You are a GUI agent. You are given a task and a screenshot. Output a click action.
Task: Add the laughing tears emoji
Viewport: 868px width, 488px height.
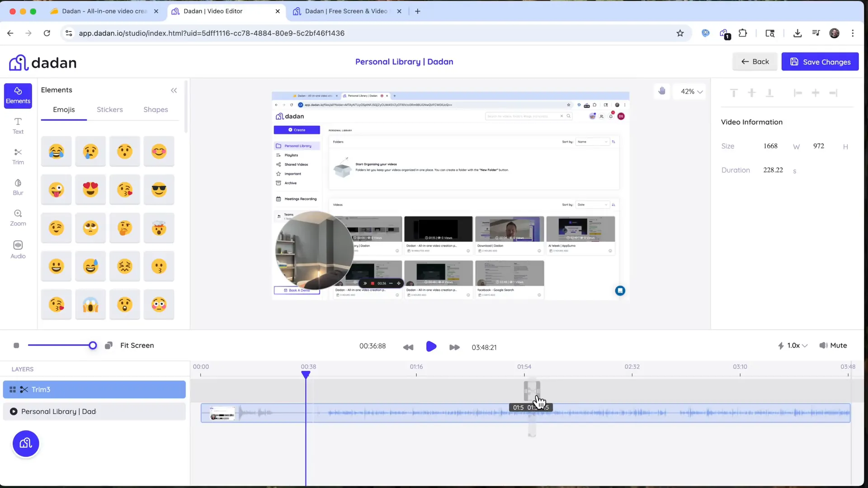click(x=57, y=151)
